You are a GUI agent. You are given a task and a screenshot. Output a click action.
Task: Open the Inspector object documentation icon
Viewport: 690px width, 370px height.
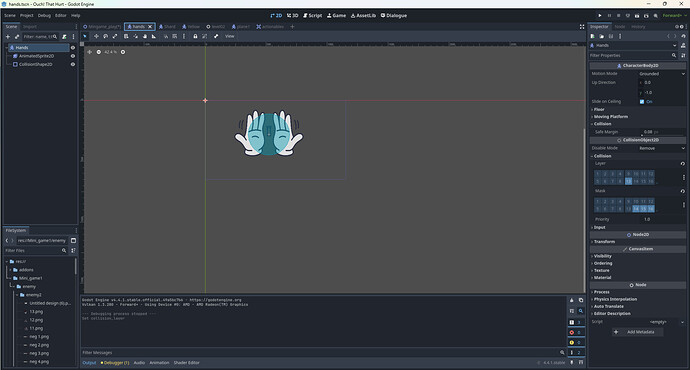[683, 45]
